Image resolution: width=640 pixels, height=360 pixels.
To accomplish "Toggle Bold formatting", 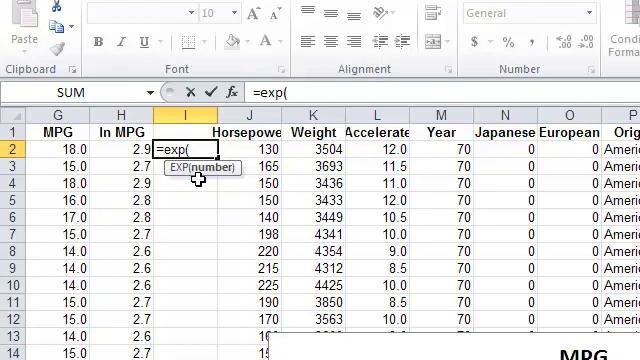I will pos(98,42).
